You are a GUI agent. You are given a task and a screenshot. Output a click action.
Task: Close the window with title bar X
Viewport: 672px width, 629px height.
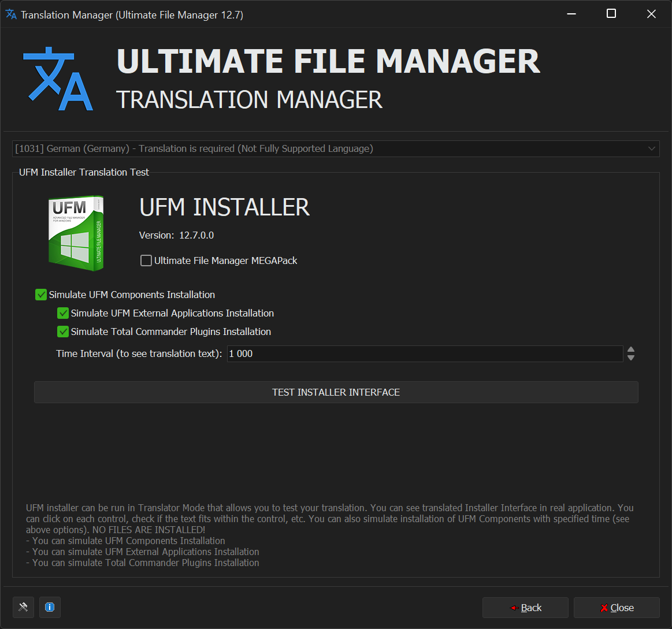651,14
